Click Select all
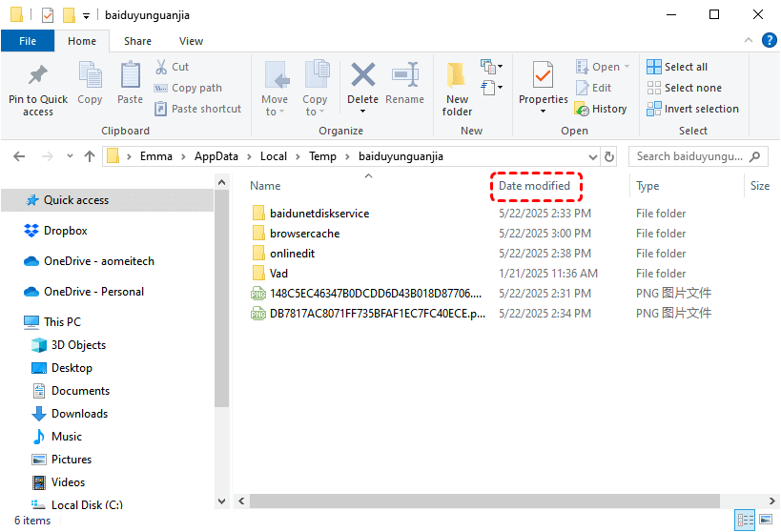Screen dimensions: 781x532 [677, 67]
